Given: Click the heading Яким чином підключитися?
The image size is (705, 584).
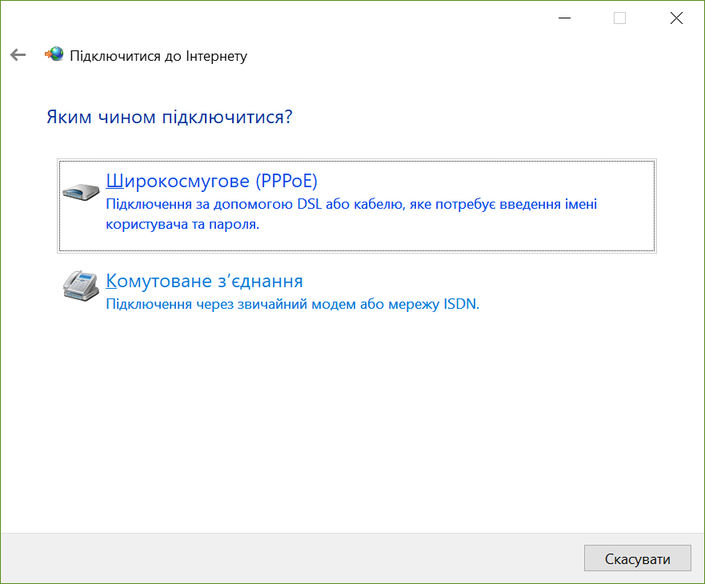Looking at the screenshot, I should click(170, 117).
